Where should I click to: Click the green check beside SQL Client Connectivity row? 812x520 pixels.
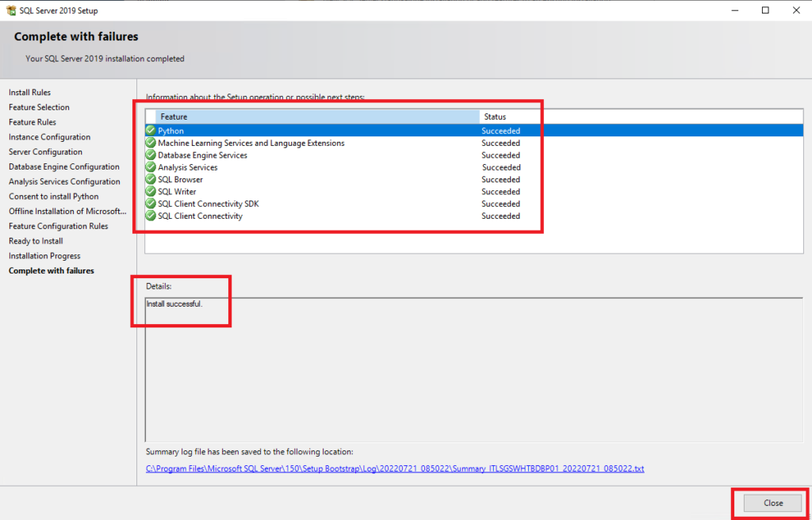pyautogui.click(x=151, y=216)
